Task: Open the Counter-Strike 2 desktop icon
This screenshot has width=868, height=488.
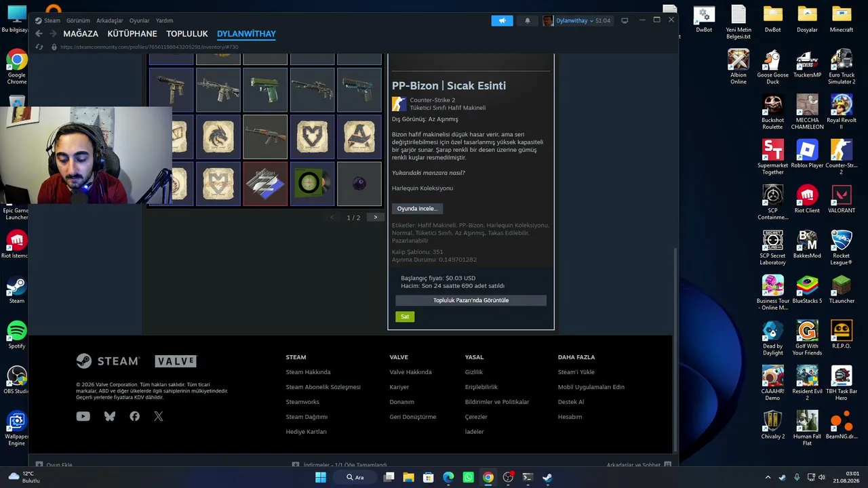Action: tap(842, 155)
